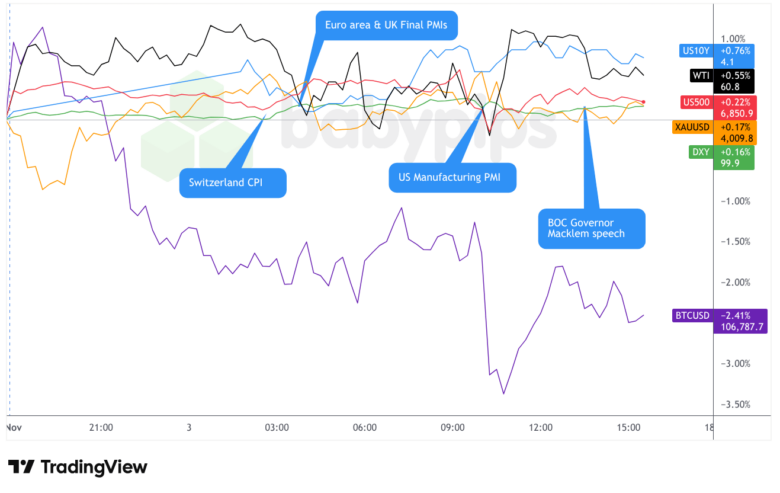Image resolution: width=780 pixels, height=493 pixels.
Task: Select the 15:00 time axis marker
Action: coord(628,427)
